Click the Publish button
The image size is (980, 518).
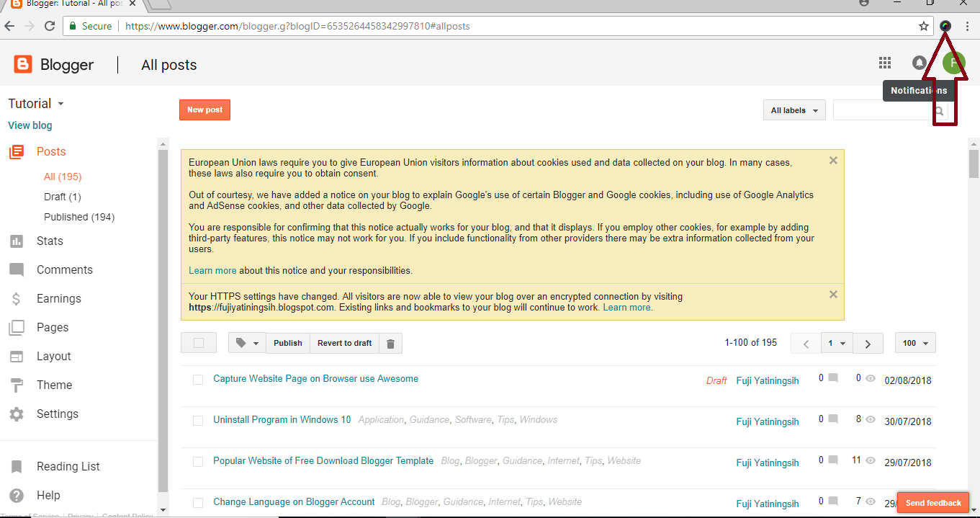(288, 343)
